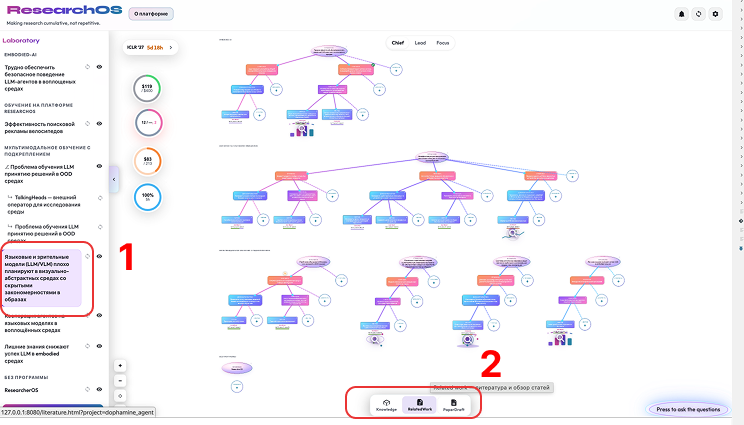Image resolution: width=744 pixels, height=425 pixels.
Task: Sync the 'Языковые и зрительные модели' project
Action: [88, 256]
